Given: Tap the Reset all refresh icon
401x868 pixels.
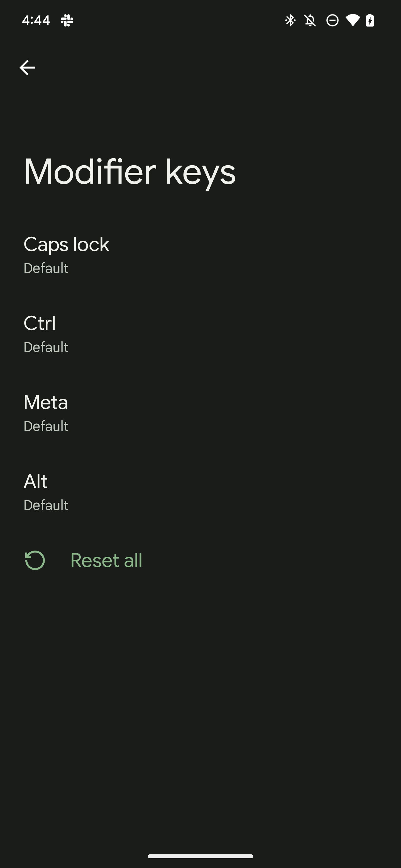Looking at the screenshot, I should [35, 560].
